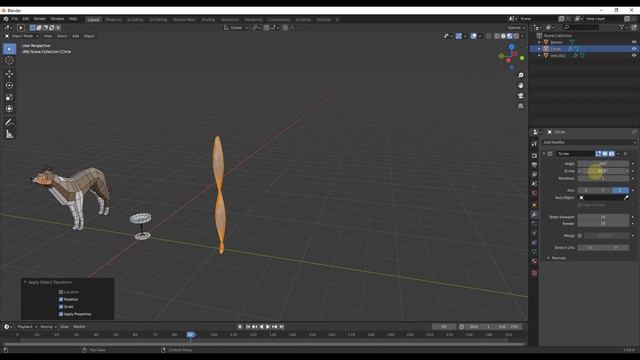Uncheck Scale in Apply Object Transform
The image size is (640, 360).
[x=61, y=307]
